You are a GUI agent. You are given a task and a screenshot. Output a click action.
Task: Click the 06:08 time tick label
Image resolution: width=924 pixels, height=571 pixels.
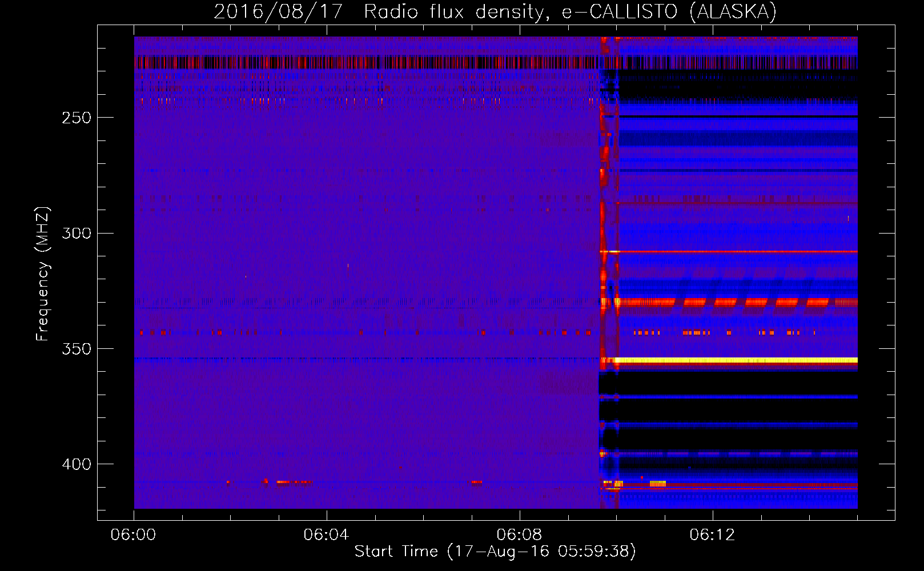(519, 535)
